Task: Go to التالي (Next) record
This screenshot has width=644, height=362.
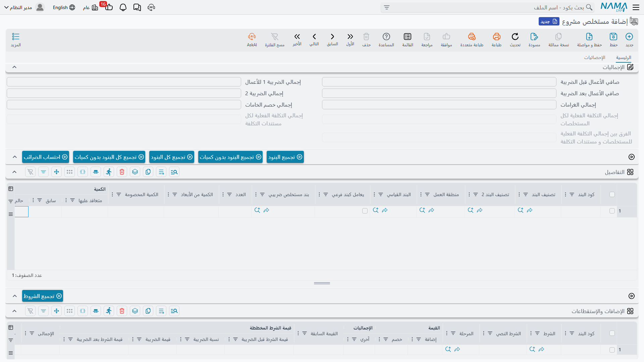Action: point(314,37)
